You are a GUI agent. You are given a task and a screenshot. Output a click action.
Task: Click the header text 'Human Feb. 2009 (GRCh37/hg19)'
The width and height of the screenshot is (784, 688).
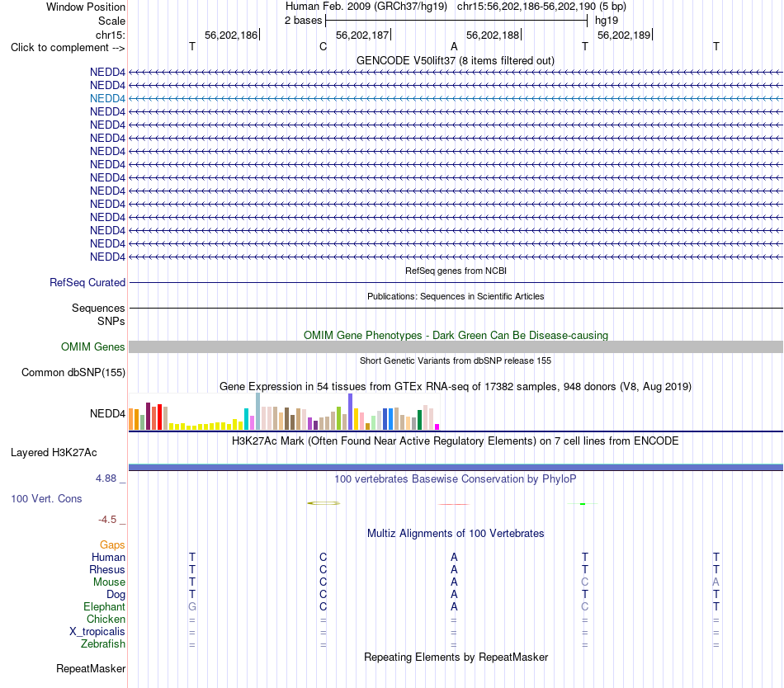point(366,7)
